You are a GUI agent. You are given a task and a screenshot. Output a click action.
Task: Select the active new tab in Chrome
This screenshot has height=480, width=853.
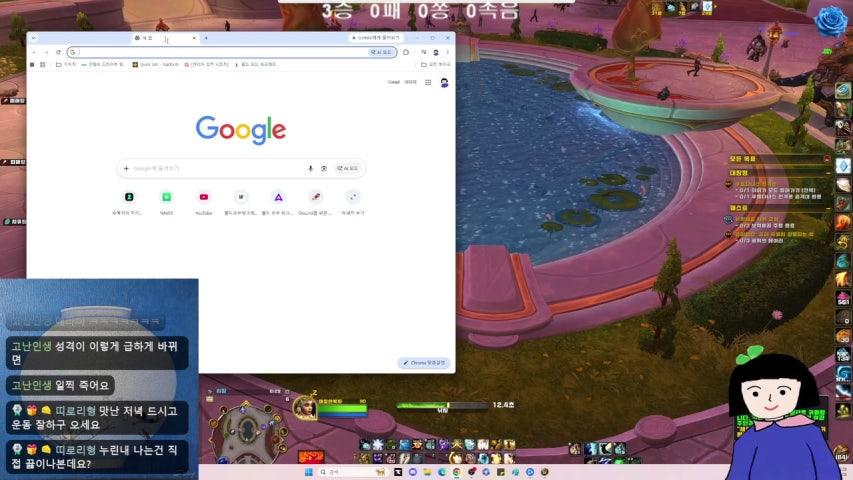(165, 38)
